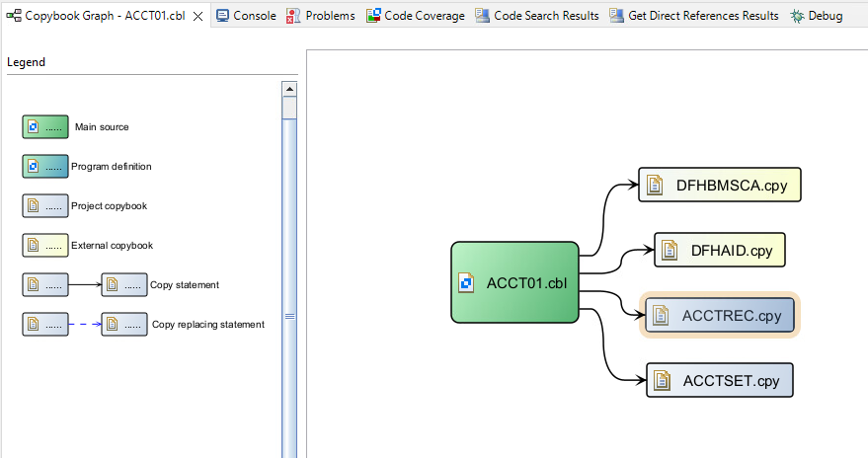
Task: Click the document icon on DFHAID.cpy
Action: tap(671, 250)
